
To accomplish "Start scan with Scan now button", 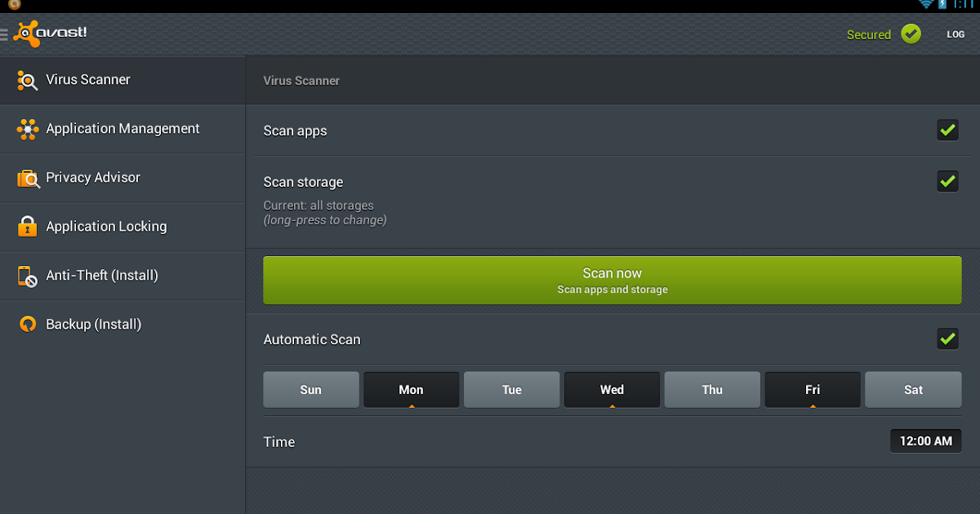I will coord(612,281).
